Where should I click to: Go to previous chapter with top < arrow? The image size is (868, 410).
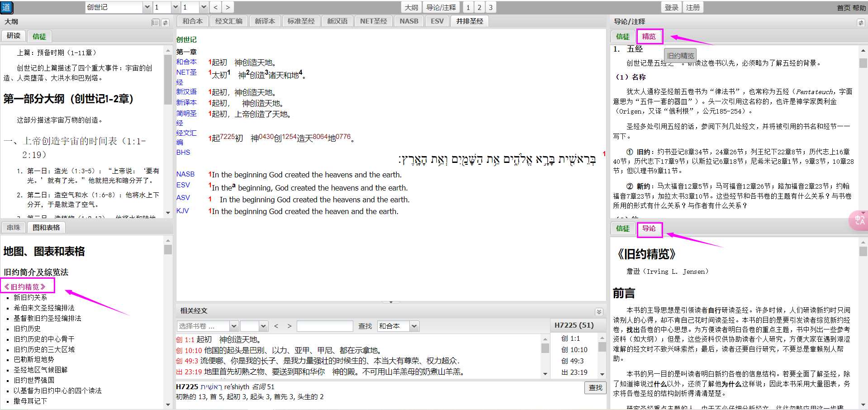coord(216,7)
